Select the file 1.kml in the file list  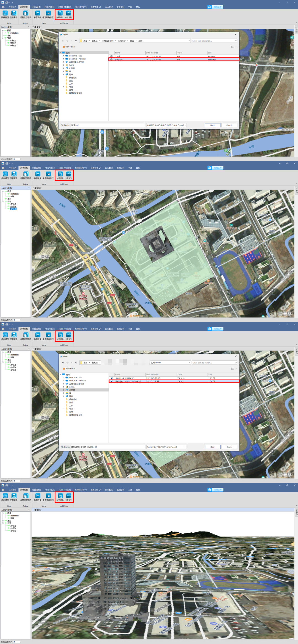click(x=174, y=56)
